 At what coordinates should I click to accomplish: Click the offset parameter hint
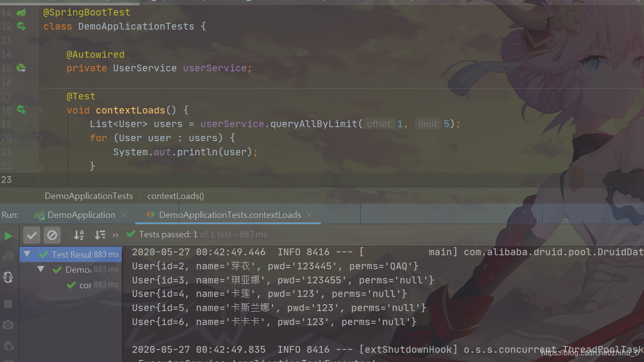click(x=380, y=124)
